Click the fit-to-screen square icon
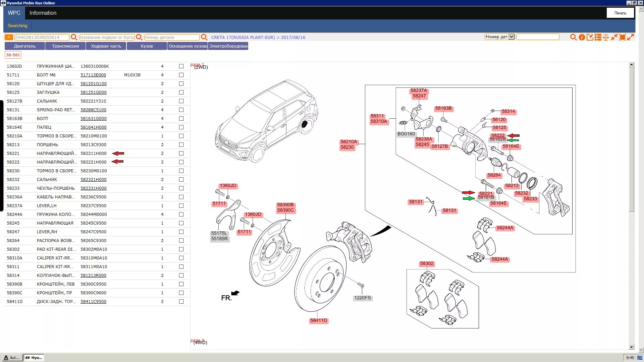 [622, 37]
